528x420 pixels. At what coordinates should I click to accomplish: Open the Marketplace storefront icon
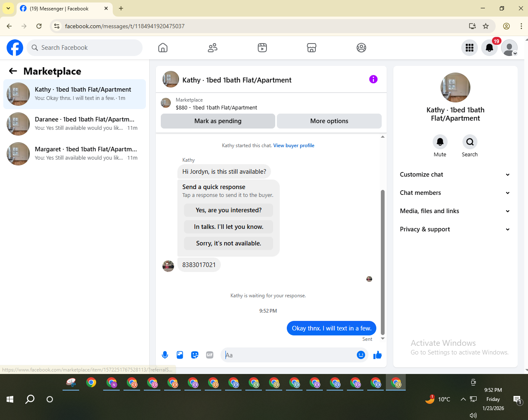point(312,48)
